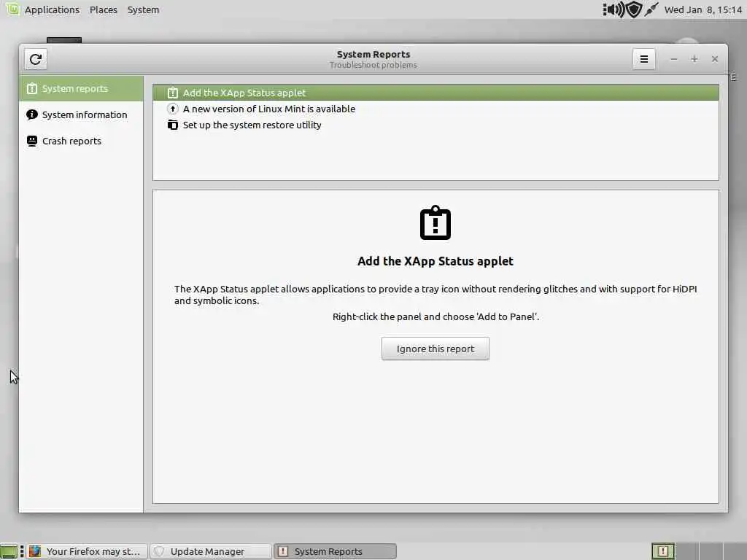The width and height of the screenshot is (747, 560).
Task: Click the Linux Mint logo in the top panel
Action: click(x=12, y=9)
